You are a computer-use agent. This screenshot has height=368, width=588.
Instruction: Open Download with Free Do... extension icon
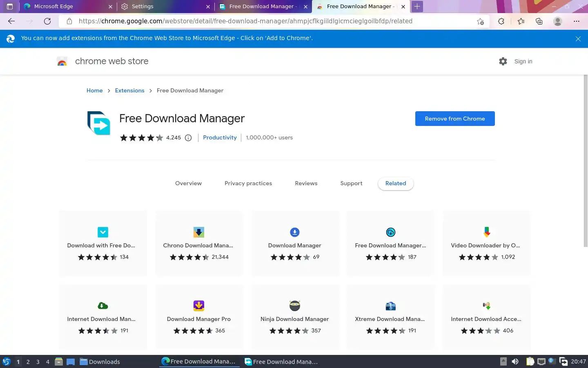(103, 232)
